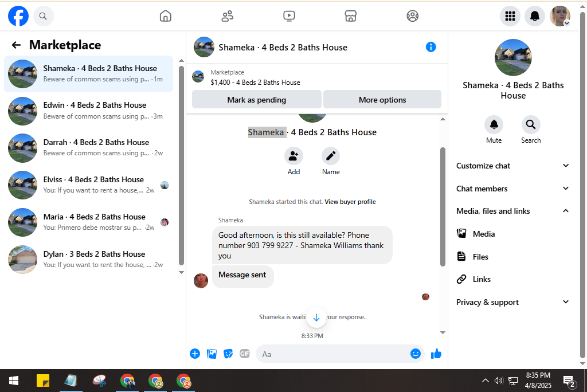Screen dimensions: 587x392
Task: Open notifications bell in top bar
Action: (535, 16)
